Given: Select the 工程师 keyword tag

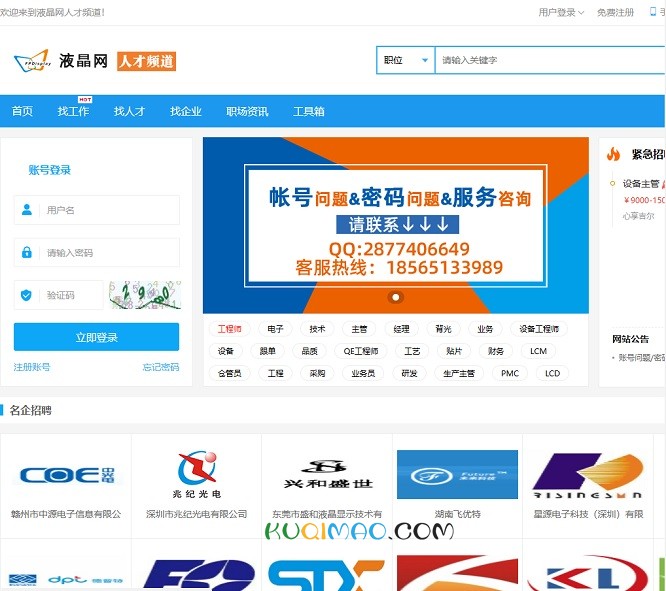Looking at the screenshot, I should 230,329.
